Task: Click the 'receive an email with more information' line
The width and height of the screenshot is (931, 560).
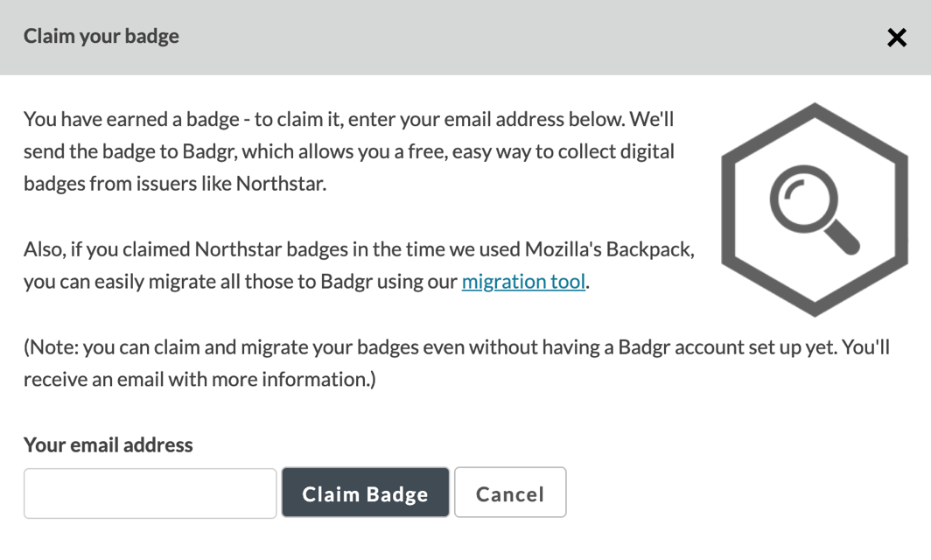Action: click(199, 379)
